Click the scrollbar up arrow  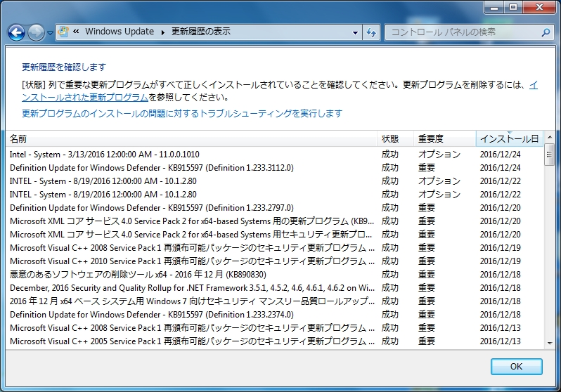tap(550, 137)
